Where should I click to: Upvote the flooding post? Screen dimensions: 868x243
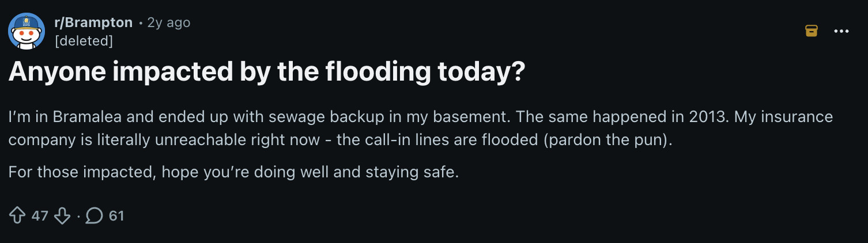coord(17,216)
